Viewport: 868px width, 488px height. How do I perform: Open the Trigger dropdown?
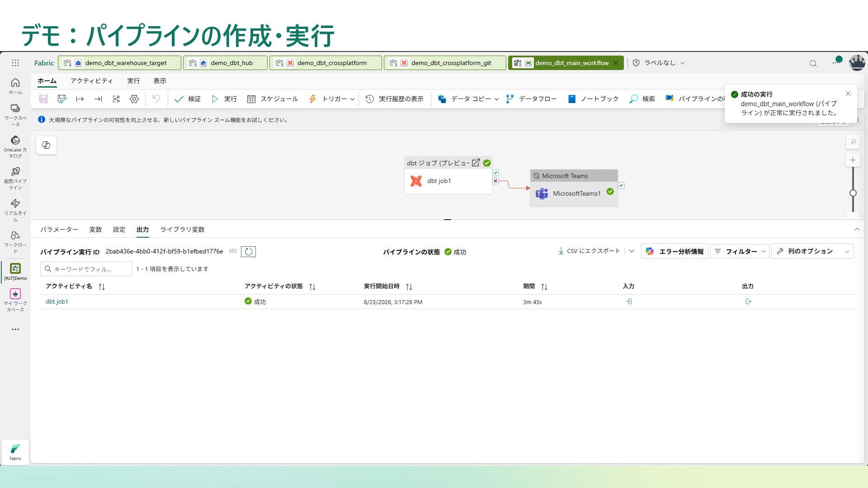(332, 99)
